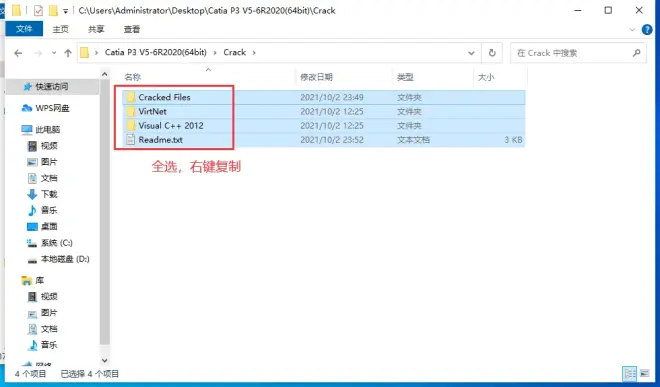
Task: Open 音乐 under 库
Action: click(49, 345)
